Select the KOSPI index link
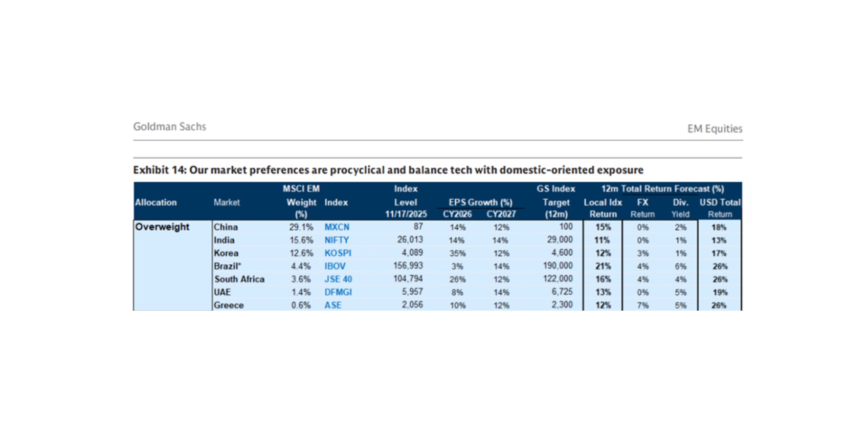The width and height of the screenshot is (868, 435). point(338,253)
